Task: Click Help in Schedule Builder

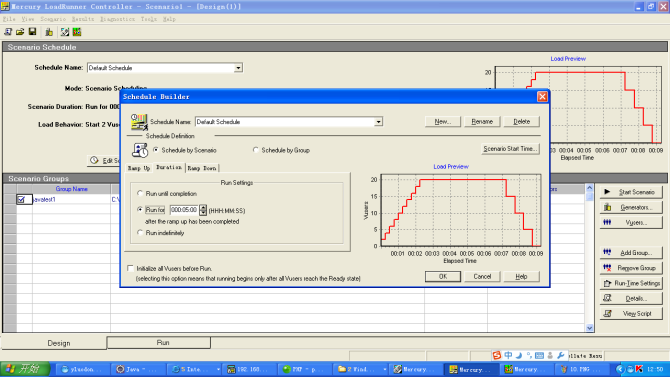Action: (x=521, y=277)
